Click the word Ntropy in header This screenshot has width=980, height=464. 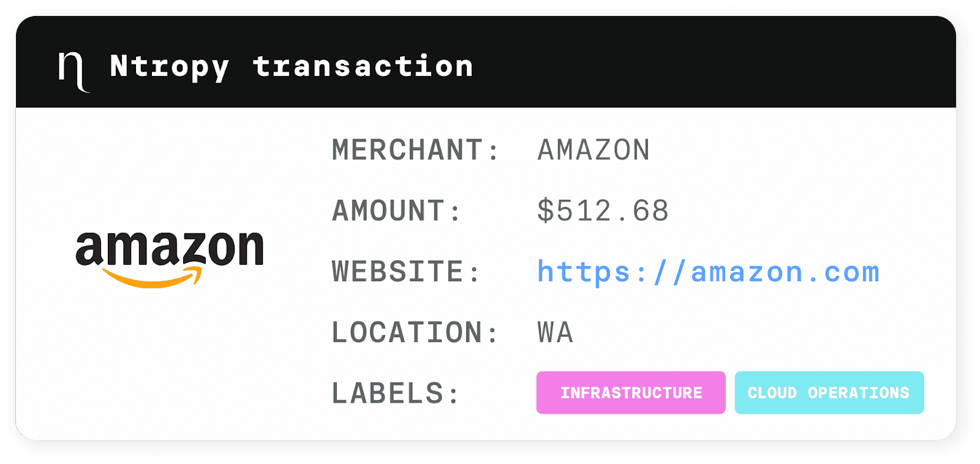pyautogui.click(x=170, y=67)
